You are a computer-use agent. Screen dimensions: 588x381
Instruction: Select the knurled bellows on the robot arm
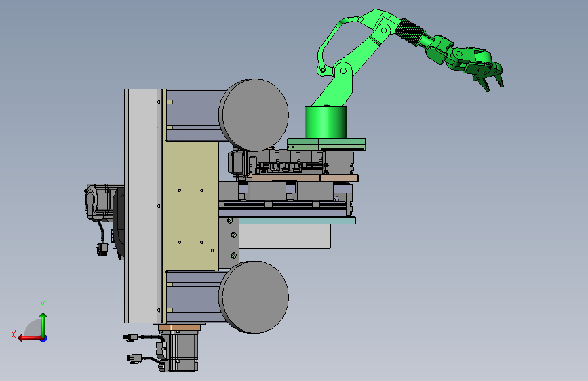[x=410, y=32]
